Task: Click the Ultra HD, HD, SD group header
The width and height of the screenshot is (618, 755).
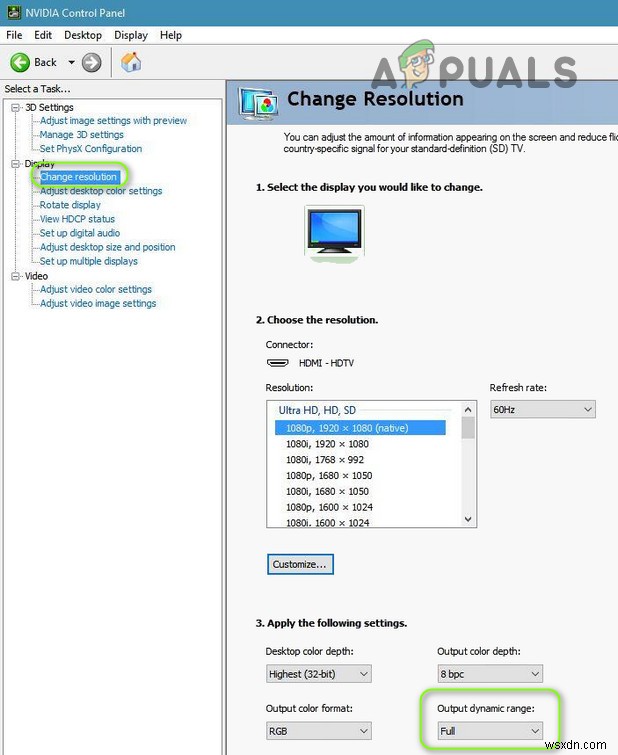Action: click(x=317, y=410)
